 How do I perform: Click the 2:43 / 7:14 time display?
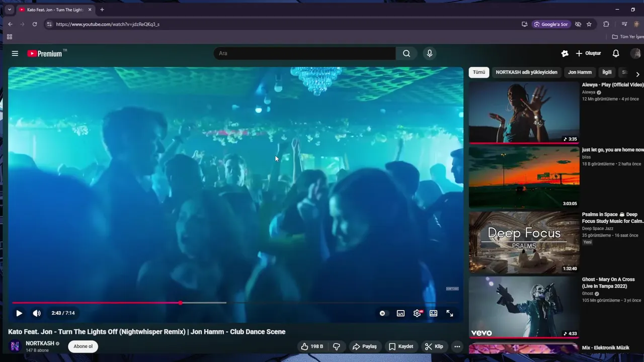63,313
